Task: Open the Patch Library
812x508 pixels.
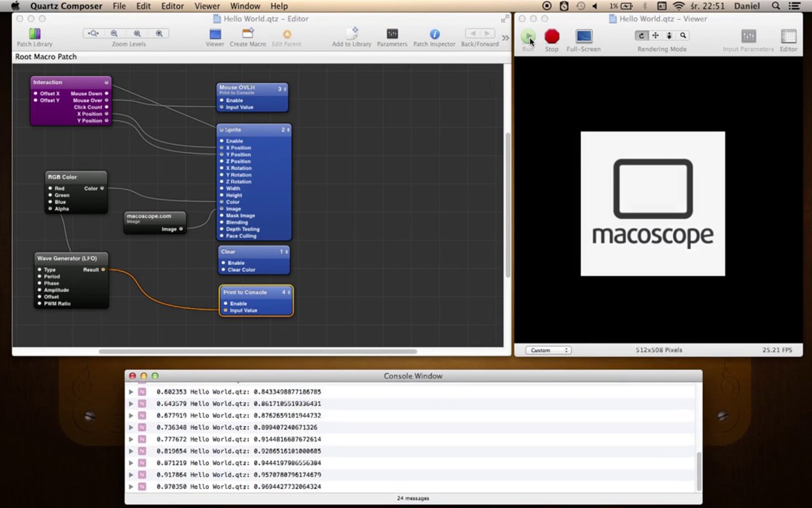Action: pos(35,34)
